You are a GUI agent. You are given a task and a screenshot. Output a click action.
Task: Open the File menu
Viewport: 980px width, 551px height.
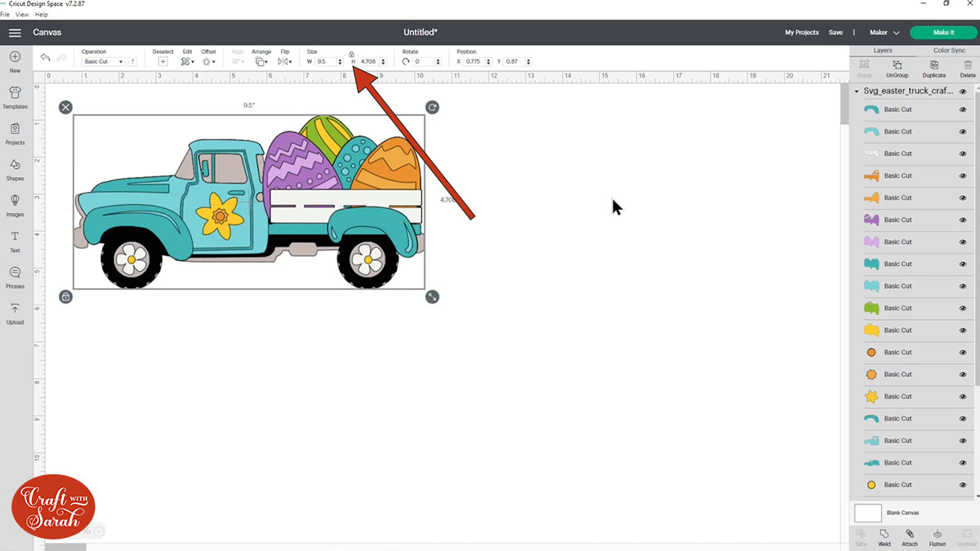[6, 14]
